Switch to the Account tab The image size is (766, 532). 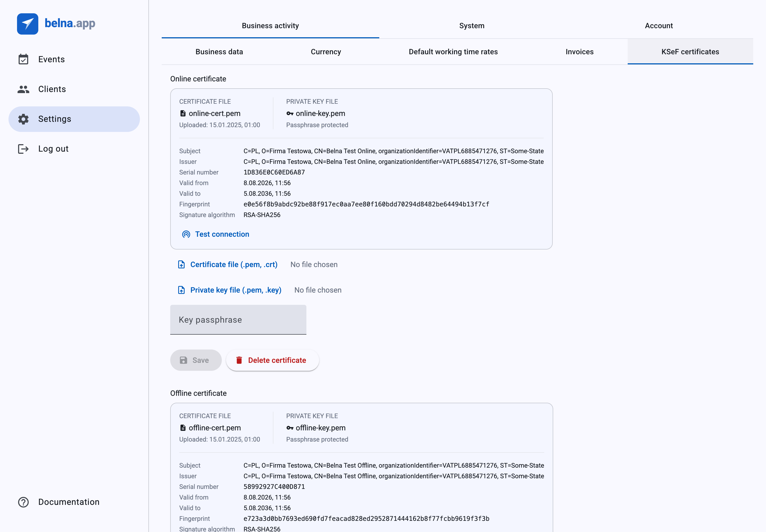(x=659, y=26)
